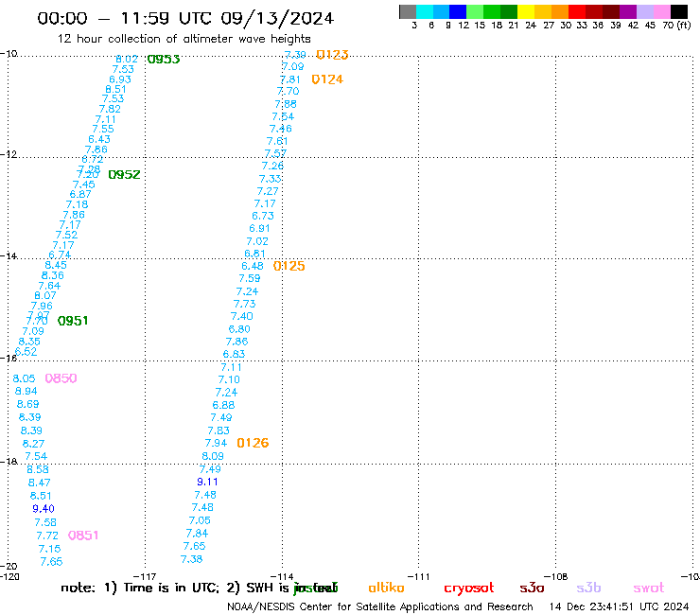Image resolution: width=700 pixels, height=615 pixels.
Task: Click wave height value 7.33
Action: coord(271,179)
